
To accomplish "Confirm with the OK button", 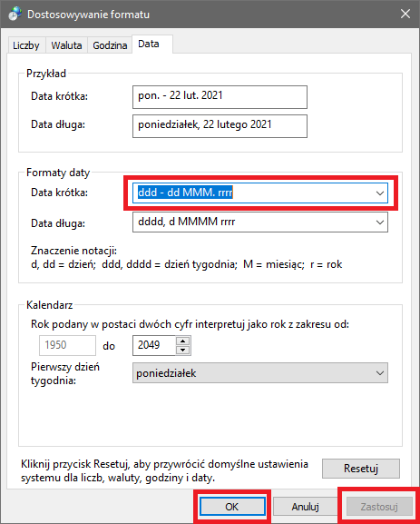I will (232, 507).
